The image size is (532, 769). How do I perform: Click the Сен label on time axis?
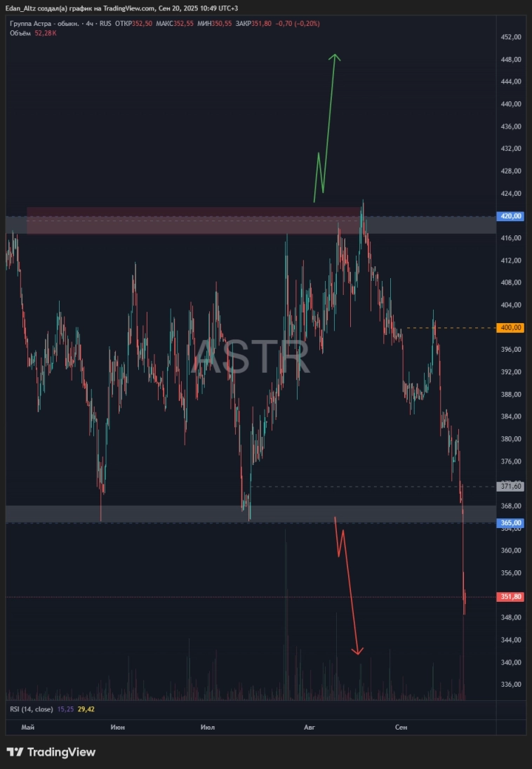(401, 727)
